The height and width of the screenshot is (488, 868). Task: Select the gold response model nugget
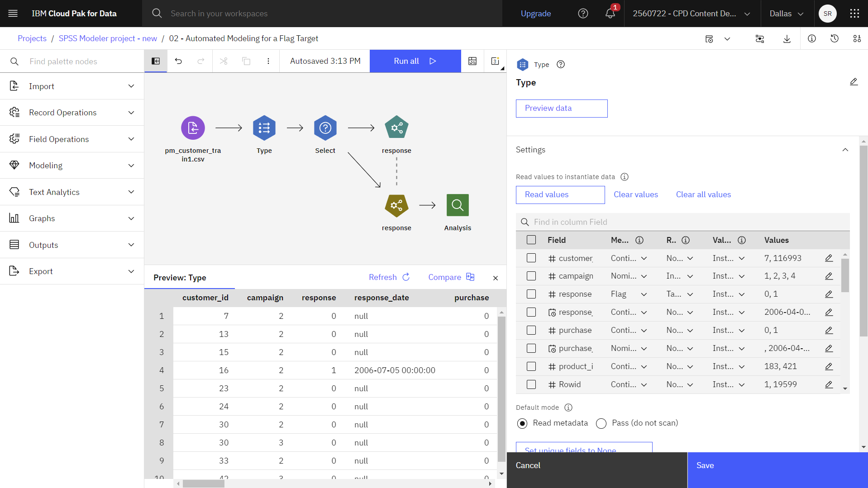[396, 205]
